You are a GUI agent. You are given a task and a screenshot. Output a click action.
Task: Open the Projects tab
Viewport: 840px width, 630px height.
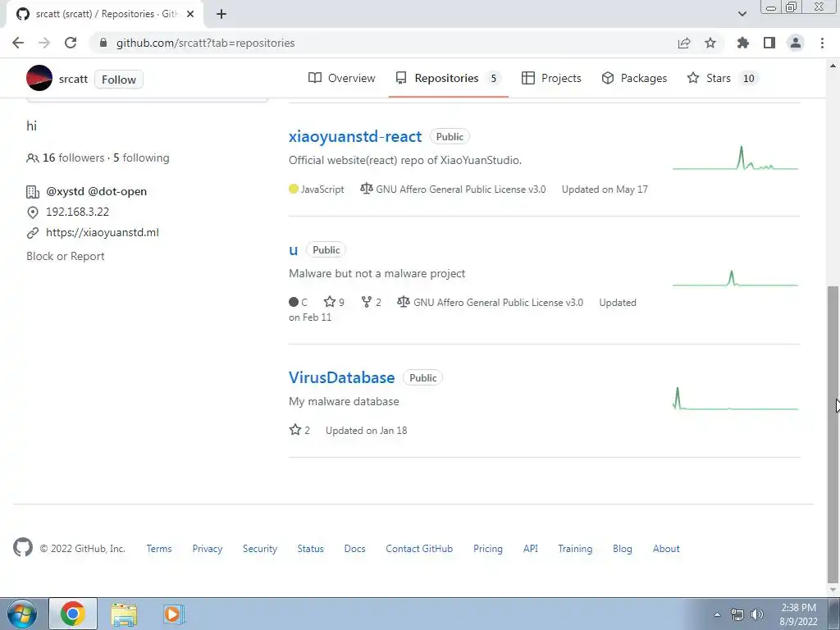(x=551, y=78)
